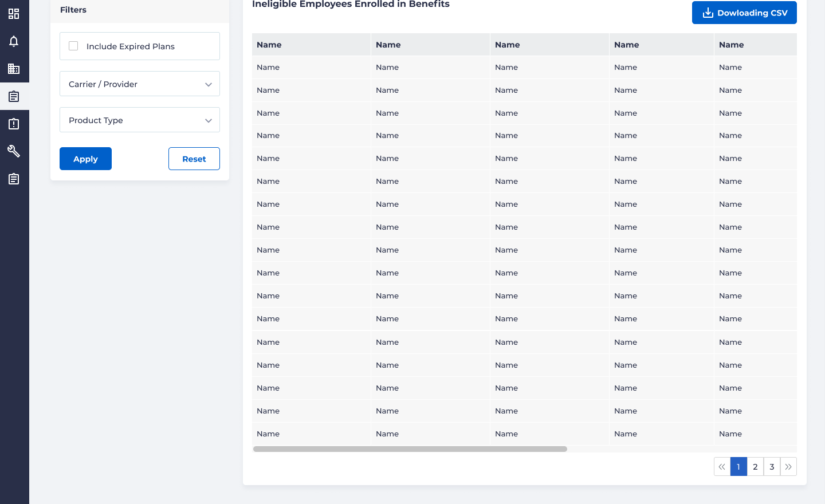Open the clipboard alert icon with exclamation mark
The height and width of the screenshot is (504, 825).
click(x=14, y=124)
